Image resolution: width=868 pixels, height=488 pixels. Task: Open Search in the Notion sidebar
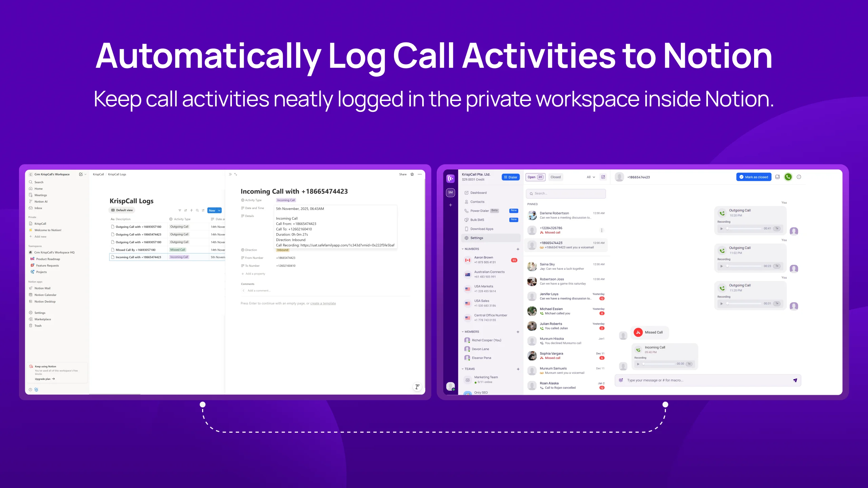[x=36, y=182]
